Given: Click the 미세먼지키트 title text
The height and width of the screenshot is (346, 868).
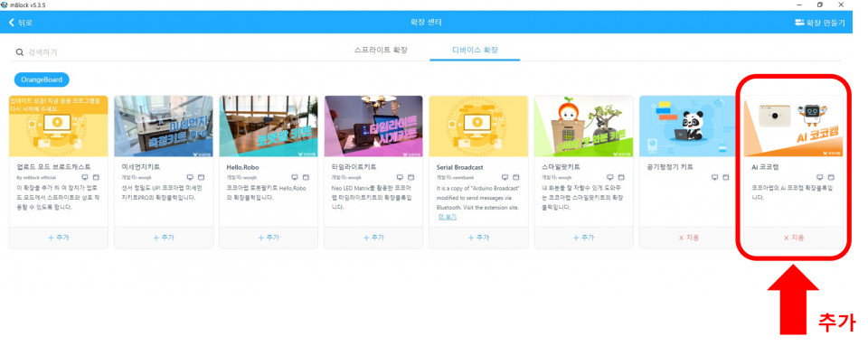Looking at the screenshot, I should (x=140, y=166).
